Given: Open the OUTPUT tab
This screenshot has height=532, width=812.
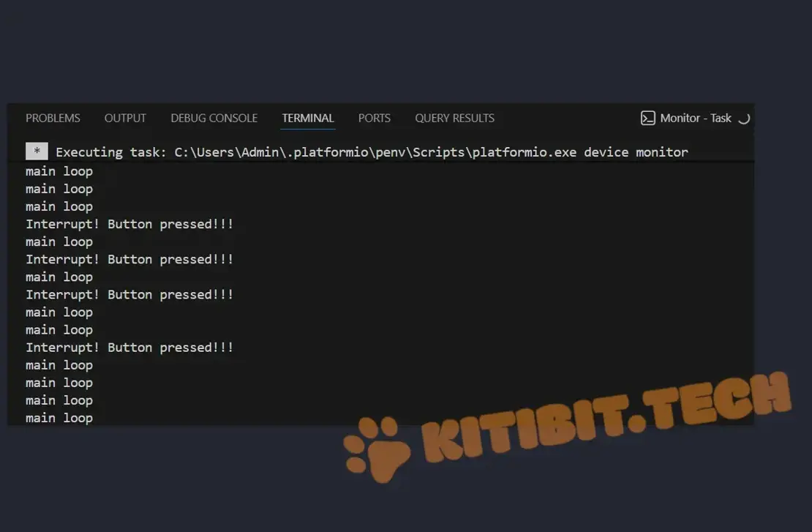Looking at the screenshot, I should point(125,118).
